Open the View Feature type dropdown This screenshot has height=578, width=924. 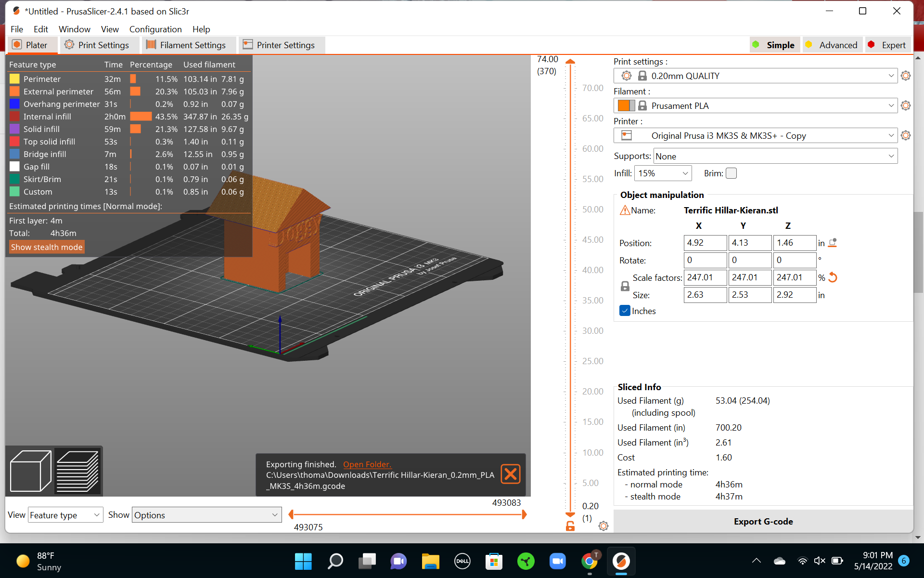coord(65,515)
